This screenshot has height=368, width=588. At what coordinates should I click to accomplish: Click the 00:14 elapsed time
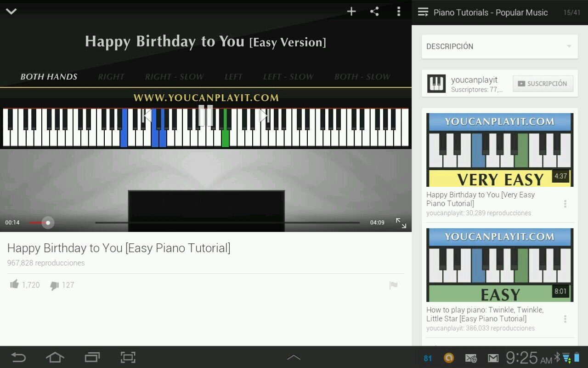(12, 223)
